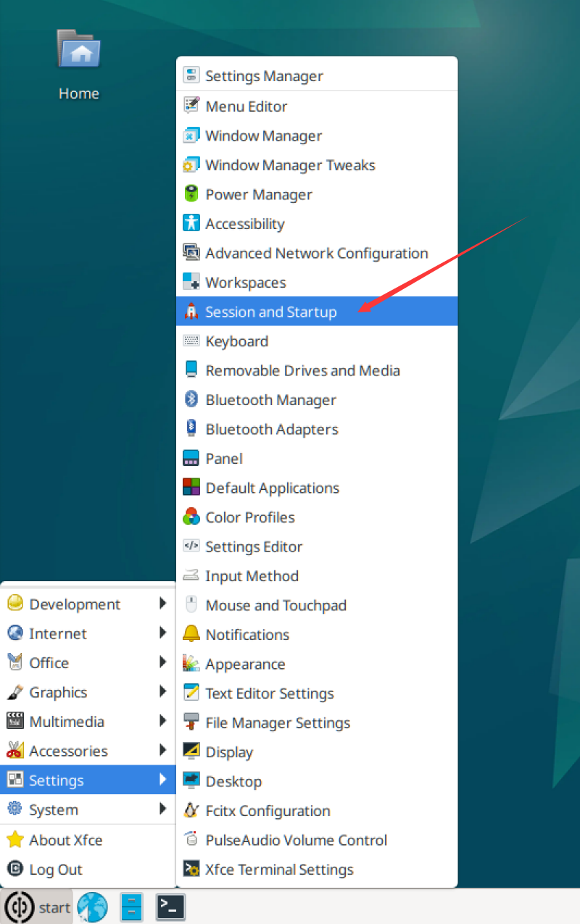Viewport: 580px width, 924px height.
Task: Open the Graphics category
Action: pos(88,692)
